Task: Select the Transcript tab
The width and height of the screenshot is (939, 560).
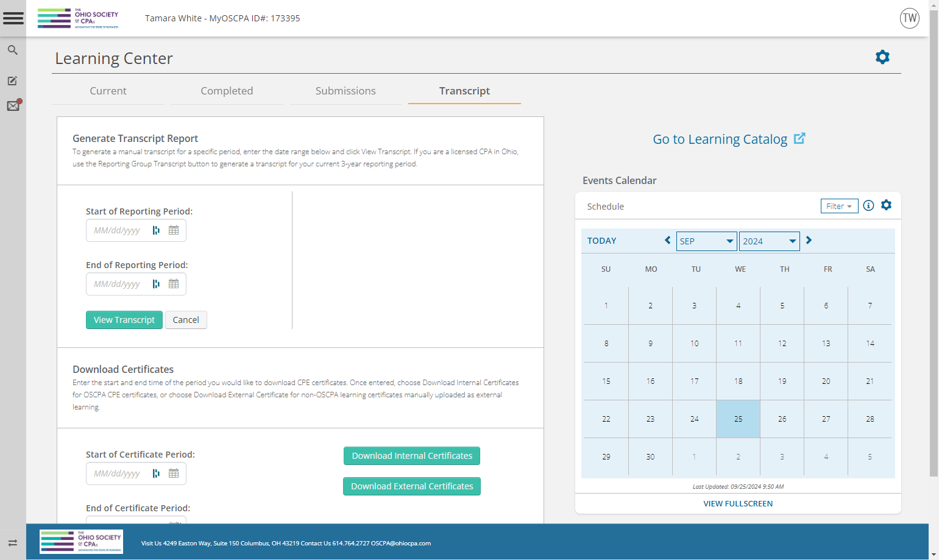Action: 464,91
